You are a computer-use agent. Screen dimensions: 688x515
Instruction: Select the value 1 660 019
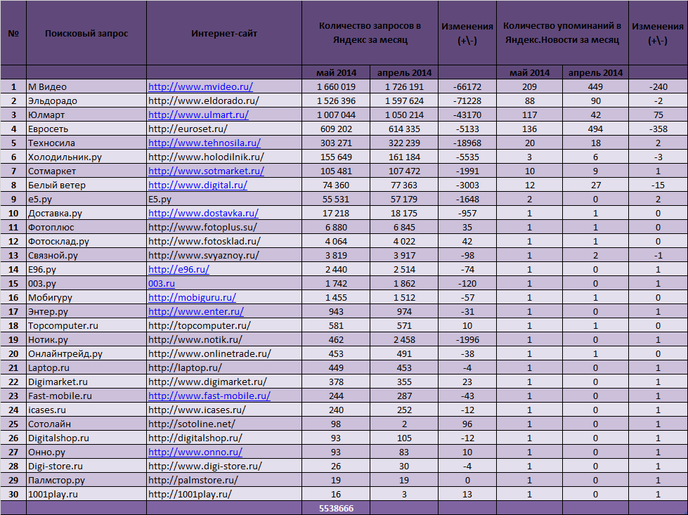click(x=336, y=87)
